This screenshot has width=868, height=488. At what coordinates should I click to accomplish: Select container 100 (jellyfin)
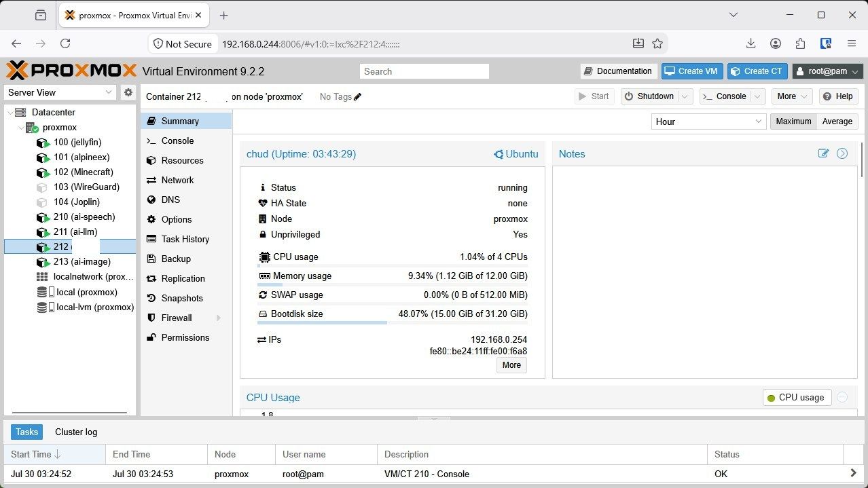[77, 142]
